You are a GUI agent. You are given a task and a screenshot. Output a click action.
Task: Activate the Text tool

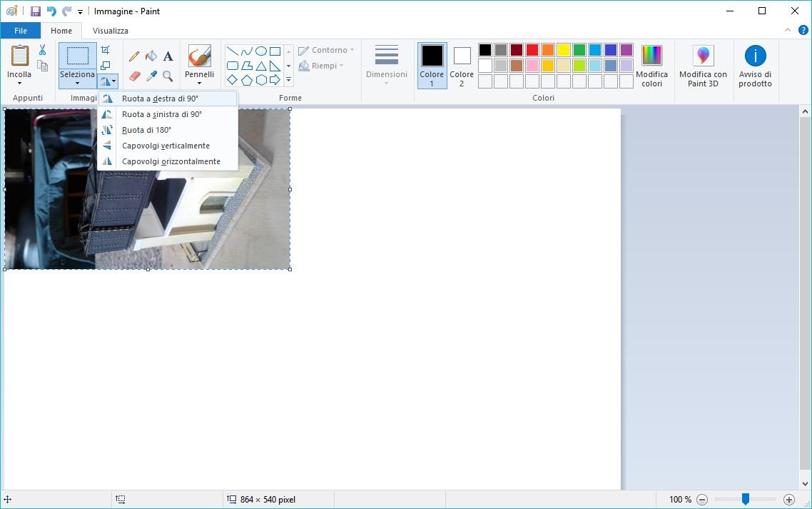coord(168,56)
